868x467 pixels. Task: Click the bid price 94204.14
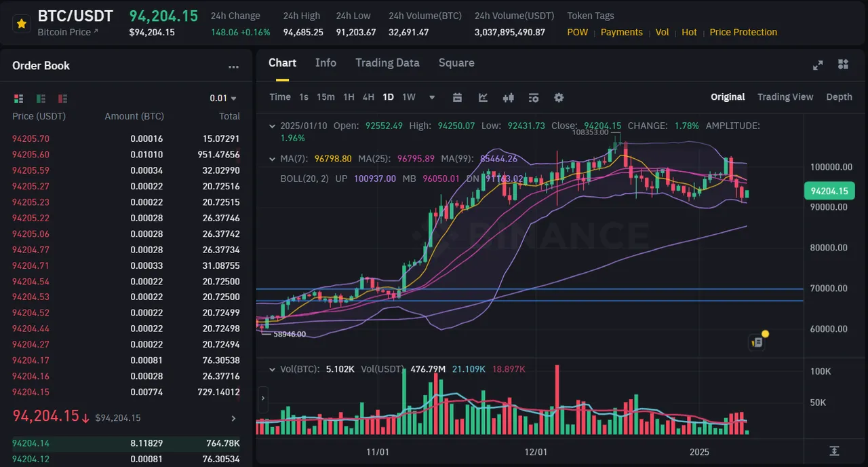[31, 443]
